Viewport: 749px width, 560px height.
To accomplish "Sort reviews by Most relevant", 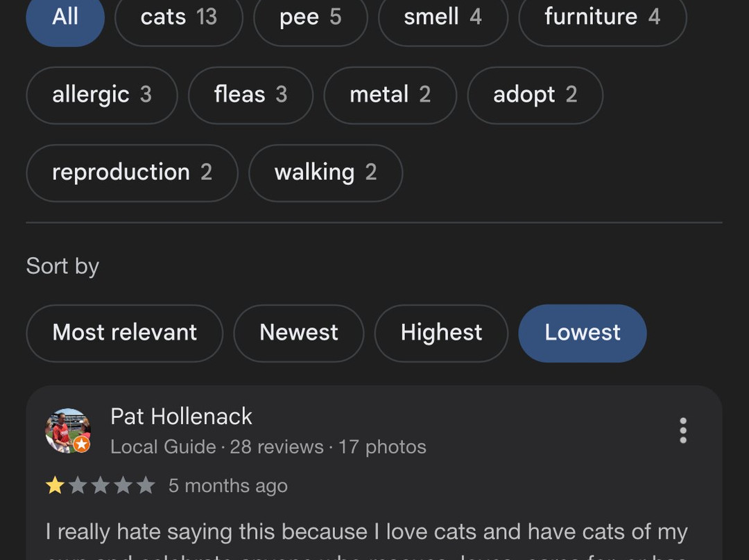I will (125, 333).
